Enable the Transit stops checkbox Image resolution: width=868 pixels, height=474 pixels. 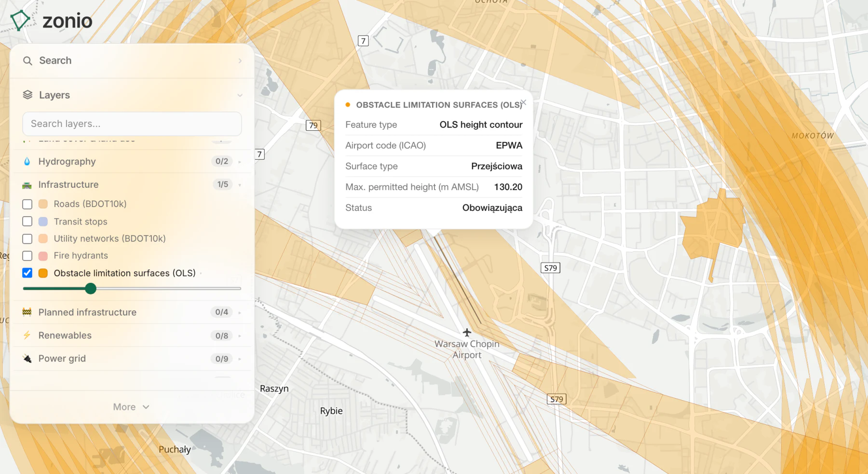[x=27, y=222]
